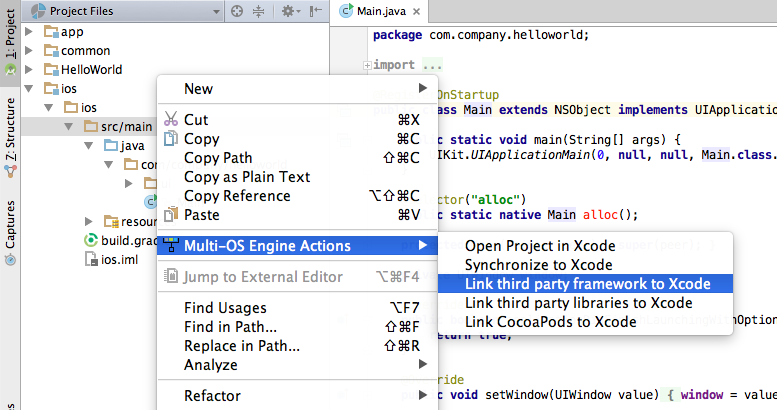The width and height of the screenshot is (777, 410).
Task: Click the collapse all icon in Project toolbar
Action: coord(259,11)
